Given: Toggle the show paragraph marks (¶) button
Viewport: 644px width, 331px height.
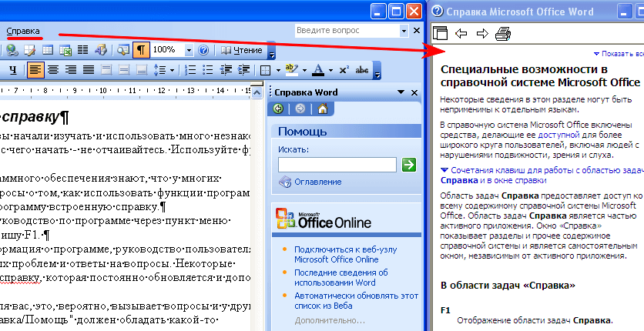Looking at the screenshot, I should (x=142, y=50).
